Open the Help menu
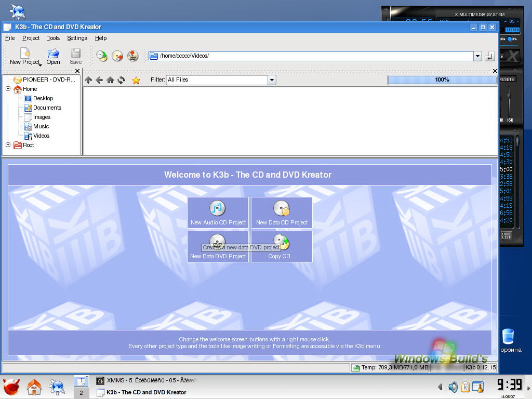Image resolution: width=532 pixels, height=399 pixels. [101, 38]
